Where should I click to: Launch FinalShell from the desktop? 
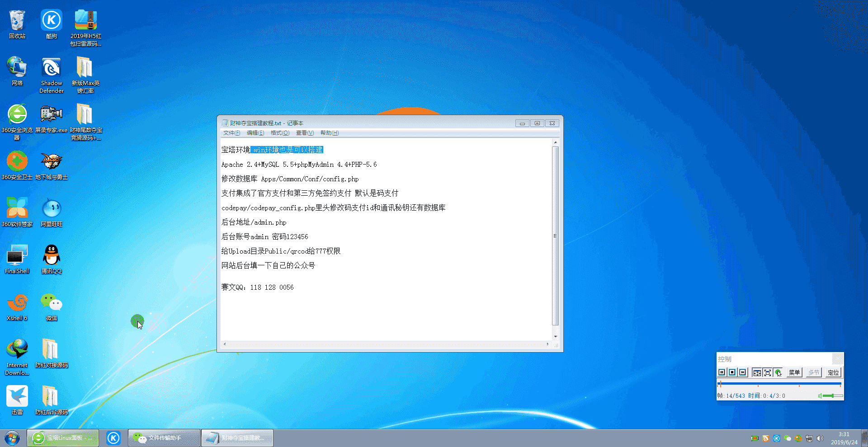tap(17, 259)
